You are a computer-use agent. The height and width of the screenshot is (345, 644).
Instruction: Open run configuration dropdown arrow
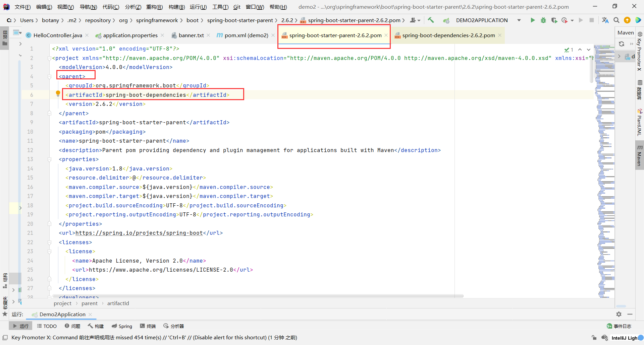[519, 20]
